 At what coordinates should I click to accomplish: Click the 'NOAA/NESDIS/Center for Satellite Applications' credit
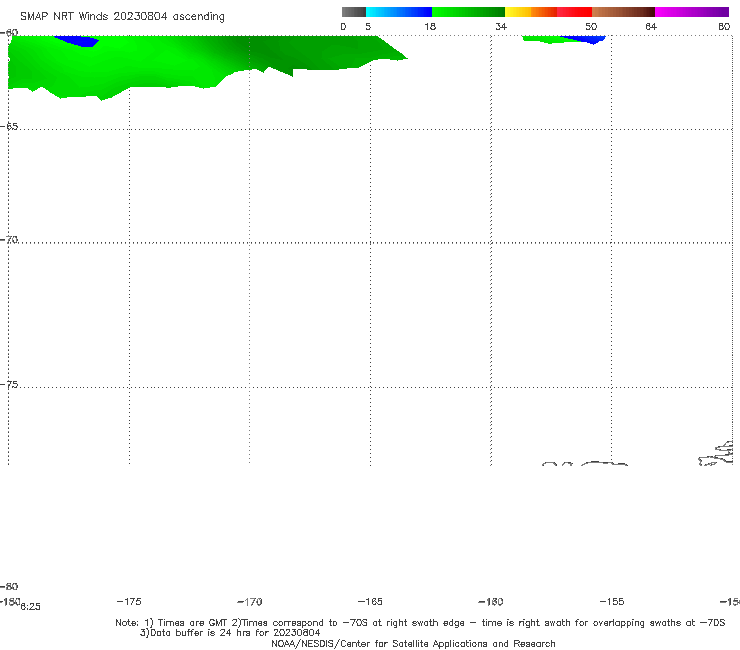[413, 644]
